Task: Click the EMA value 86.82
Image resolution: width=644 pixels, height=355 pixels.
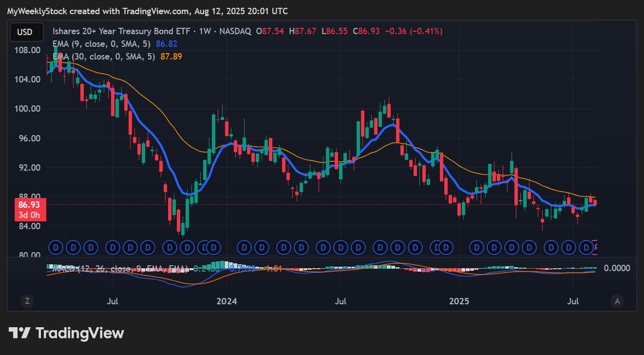Action: click(x=166, y=44)
